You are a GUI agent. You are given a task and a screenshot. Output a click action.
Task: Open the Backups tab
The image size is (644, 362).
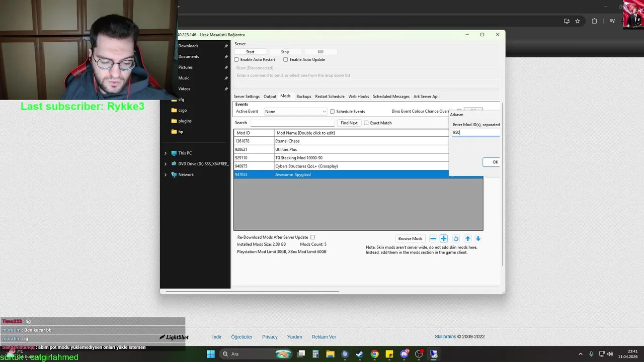(x=304, y=97)
